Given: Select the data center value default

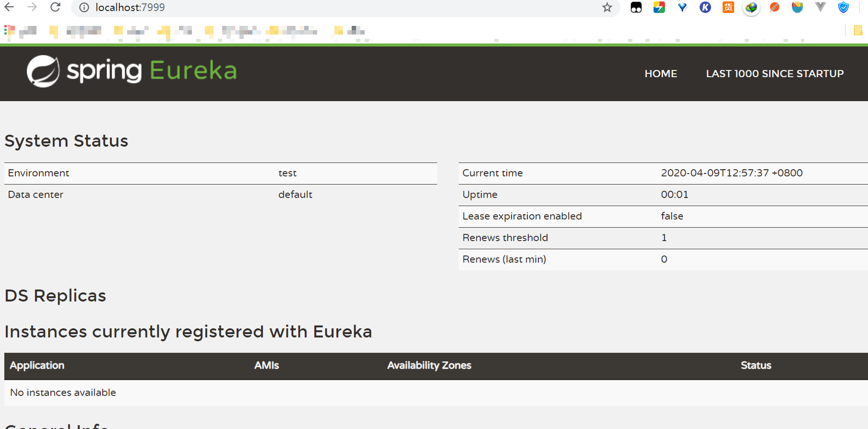Looking at the screenshot, I should (x=295, y=195).
